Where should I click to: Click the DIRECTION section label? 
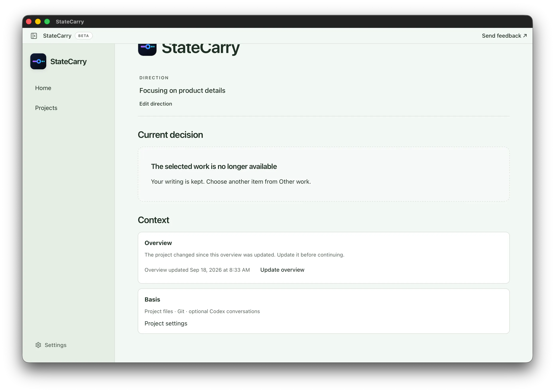(x=154, y=78)
